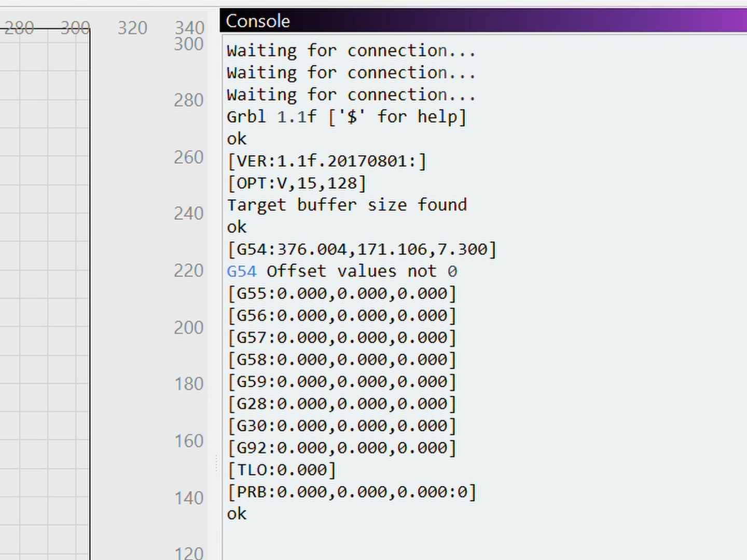This screenshot has width=747, height=560.
Task: Select the '[G55:0.000,0.000,0.000]' line
Action: click(342, 293)
